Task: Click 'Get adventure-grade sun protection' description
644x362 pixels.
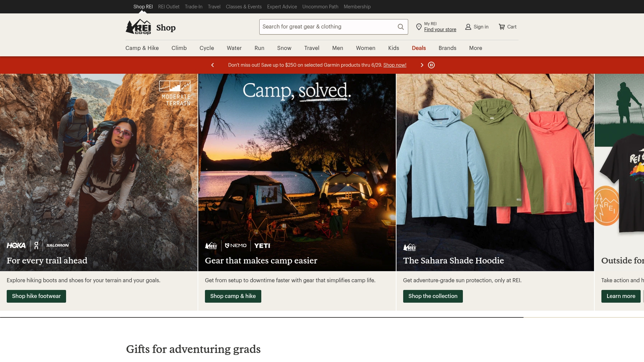Action: 462,280
